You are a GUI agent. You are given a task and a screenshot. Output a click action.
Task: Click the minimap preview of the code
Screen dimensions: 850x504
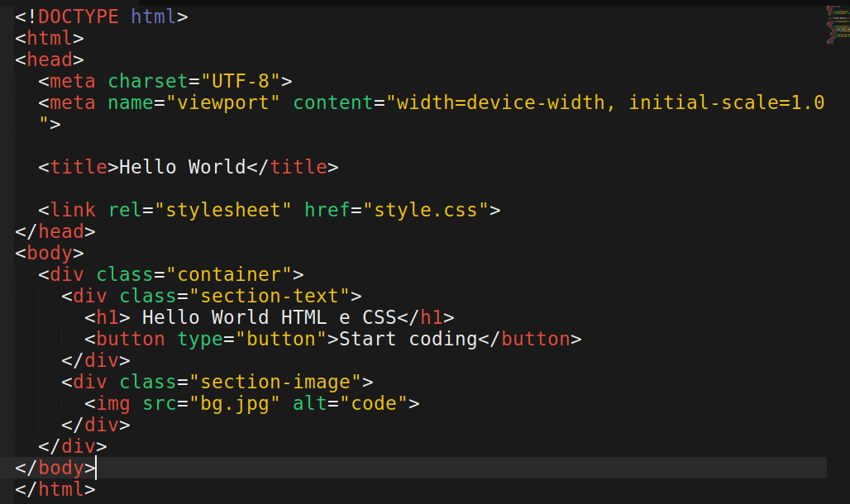coord(838,25)
